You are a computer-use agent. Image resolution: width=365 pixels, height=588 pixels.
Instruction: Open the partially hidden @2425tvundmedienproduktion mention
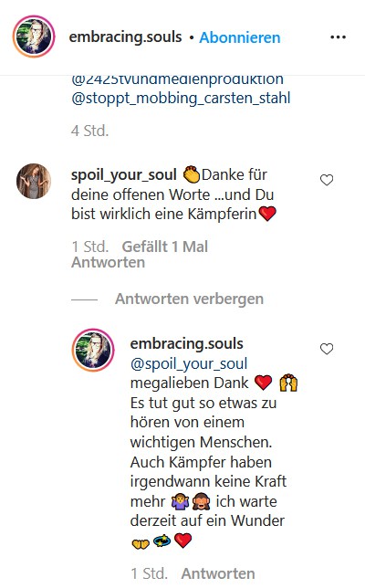[177, 80]
